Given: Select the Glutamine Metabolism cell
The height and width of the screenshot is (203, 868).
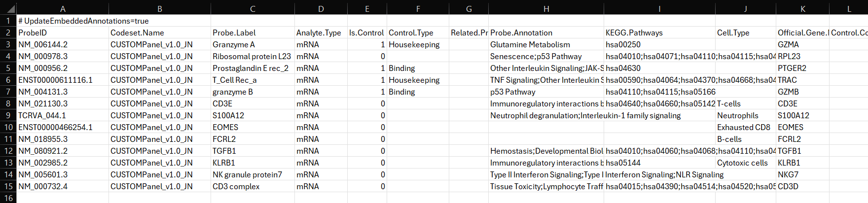Looking at the screenshot, I should point(546,44).
